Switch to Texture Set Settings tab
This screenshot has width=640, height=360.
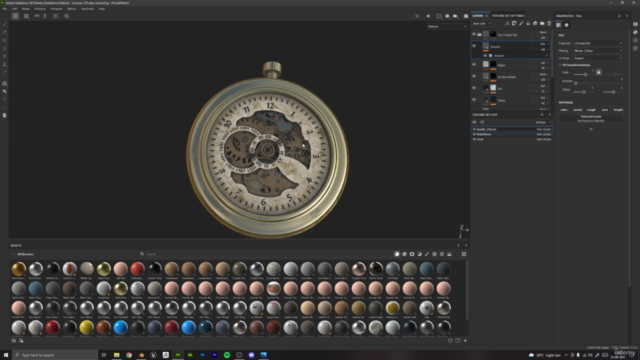[x=508, y=16]
